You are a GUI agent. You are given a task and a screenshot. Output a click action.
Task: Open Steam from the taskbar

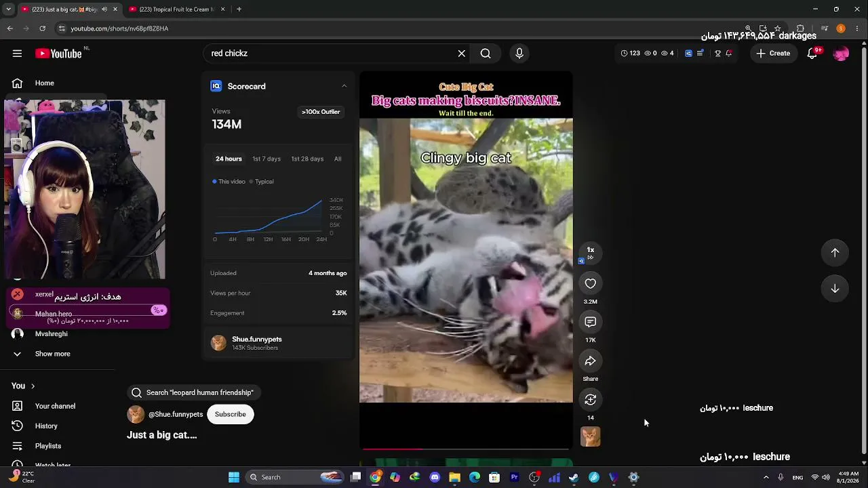click(574, 477)
